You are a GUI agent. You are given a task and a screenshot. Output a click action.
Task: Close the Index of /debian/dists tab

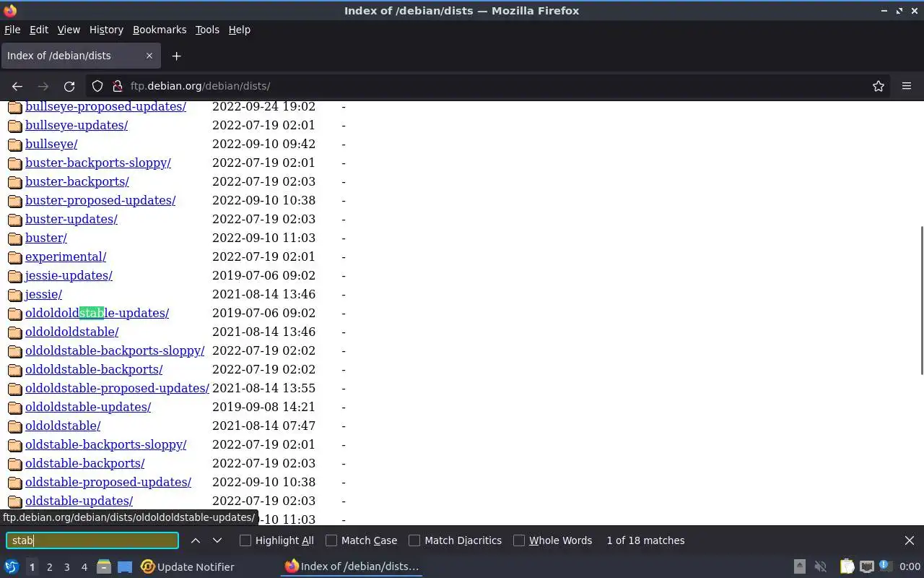[x=149, y=56]
